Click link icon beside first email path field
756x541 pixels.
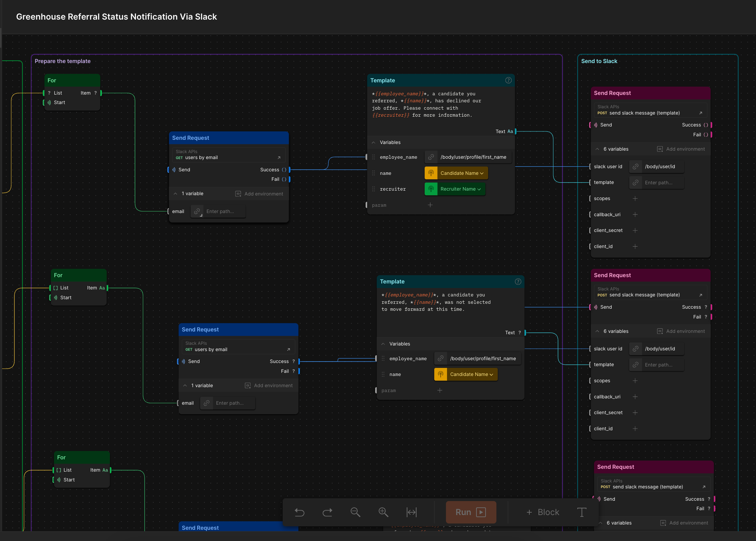[197, 211]
